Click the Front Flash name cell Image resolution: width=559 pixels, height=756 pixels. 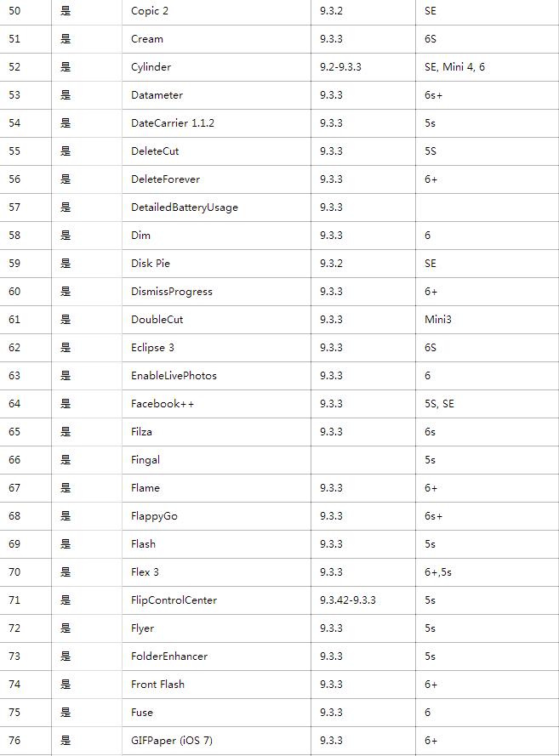[x=157, y=685]
